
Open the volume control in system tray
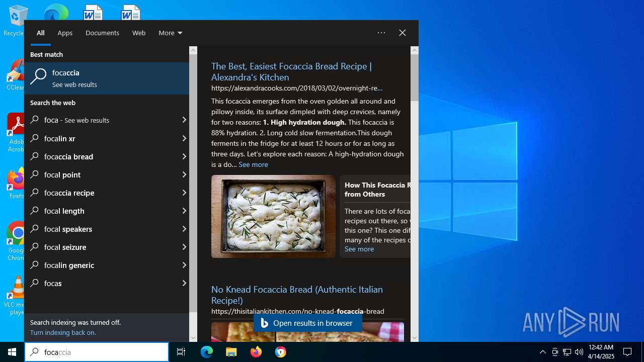(579, 352)
